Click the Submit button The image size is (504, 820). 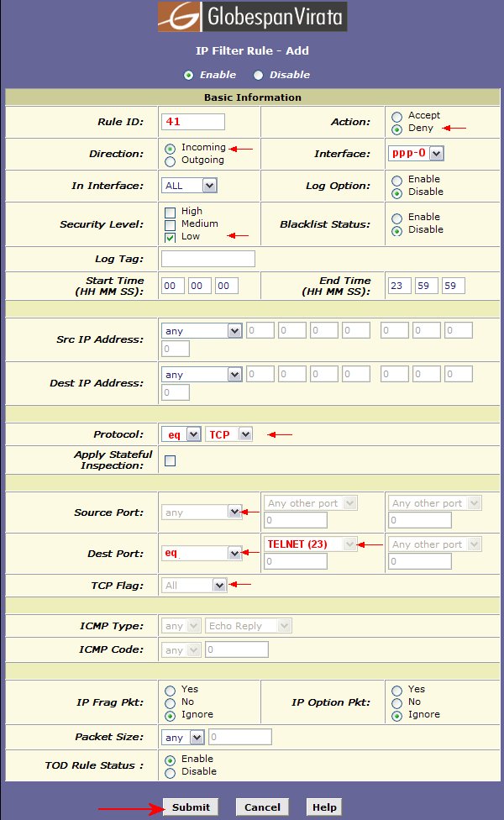(x=191, y=807)
